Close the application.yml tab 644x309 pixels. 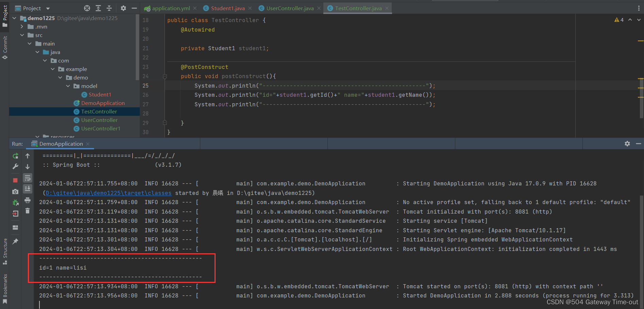pos(195,8)
